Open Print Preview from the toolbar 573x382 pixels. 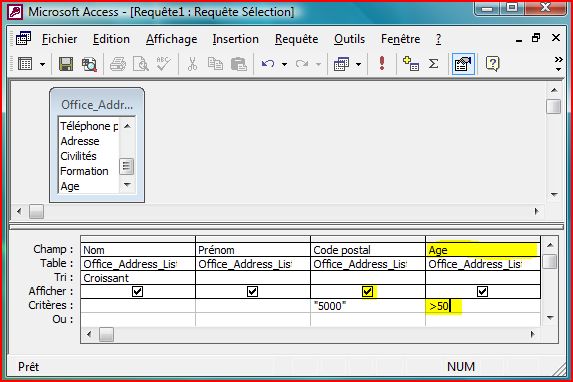point(141,64)
